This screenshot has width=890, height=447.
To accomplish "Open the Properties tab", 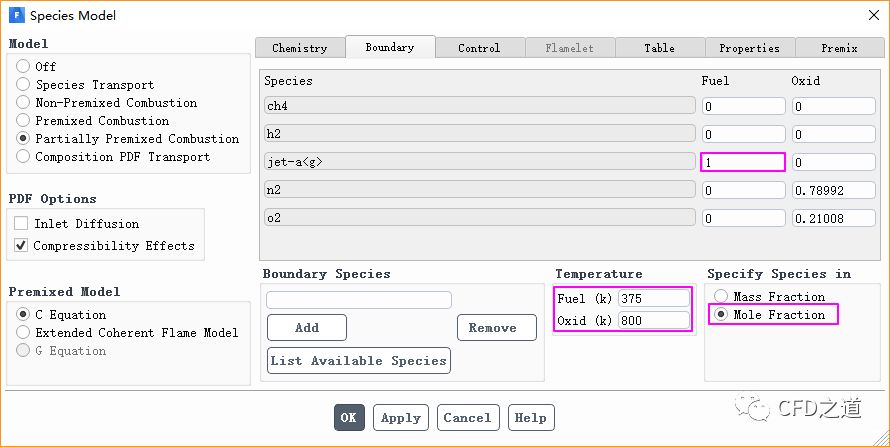I will [x=749, y=48].
